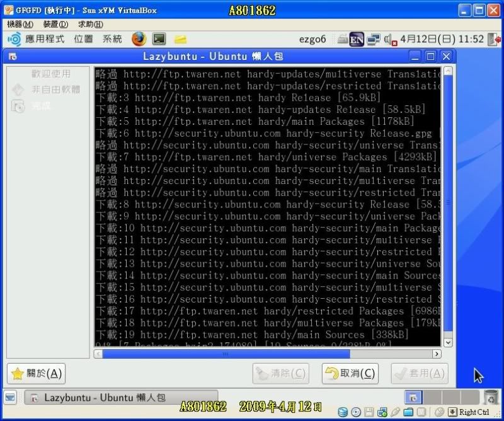
Task: Select the 非自由軟體 step in the sidebar
Action: click(55, 89)
